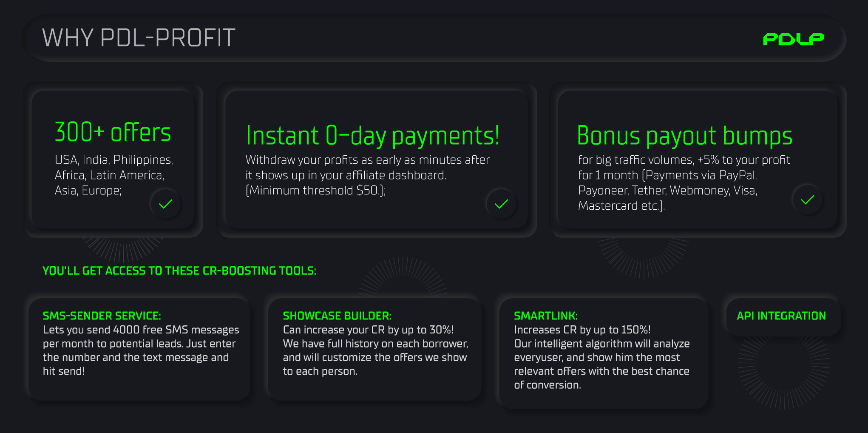The image size is (868, 433).
Task: Click the 'USA, India, Philippines,' text
Action: pos(114,160)
